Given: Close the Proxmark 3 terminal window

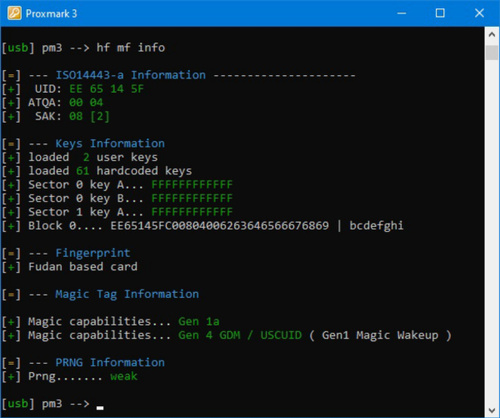Looking at the screenshot, I should (x=479, y=13).
